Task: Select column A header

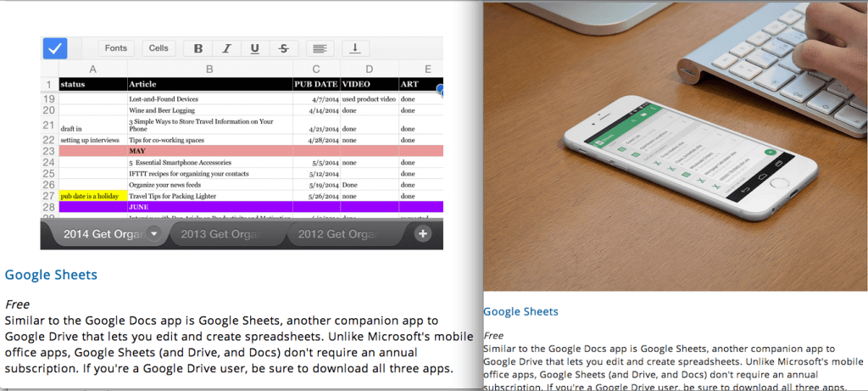Action: [x=93, y=70]
